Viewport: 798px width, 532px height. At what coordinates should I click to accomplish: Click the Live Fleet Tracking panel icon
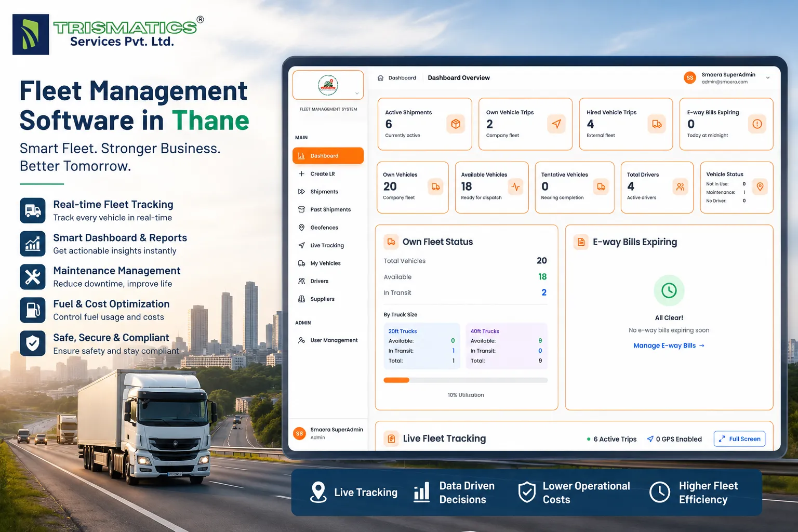(x=391, y=439)
